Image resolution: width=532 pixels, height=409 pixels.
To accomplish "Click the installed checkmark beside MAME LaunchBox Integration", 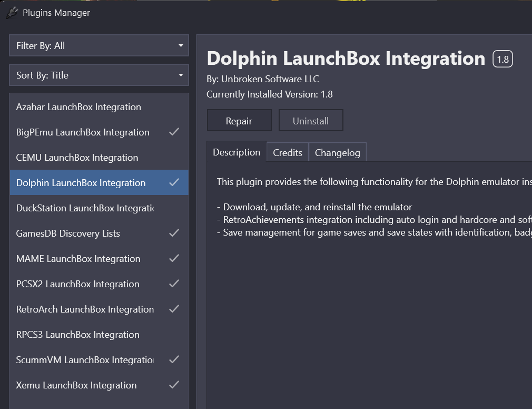I will 174,258.
